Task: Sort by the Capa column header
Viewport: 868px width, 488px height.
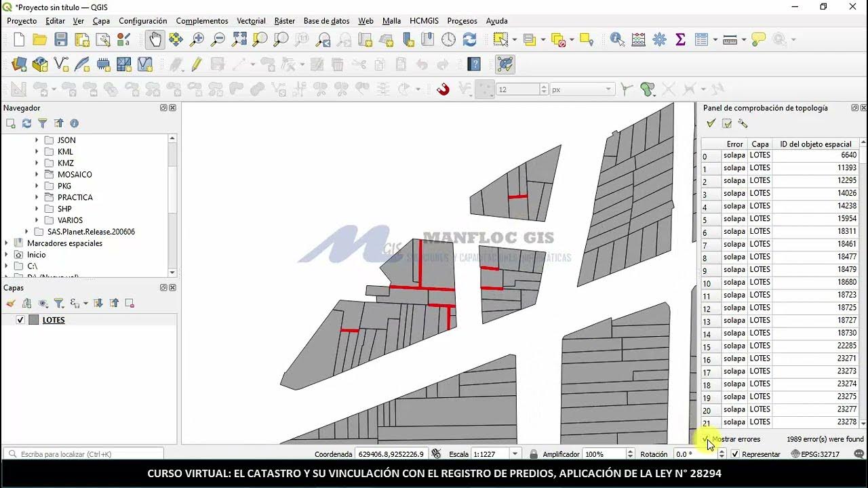Action: point(760,144)
